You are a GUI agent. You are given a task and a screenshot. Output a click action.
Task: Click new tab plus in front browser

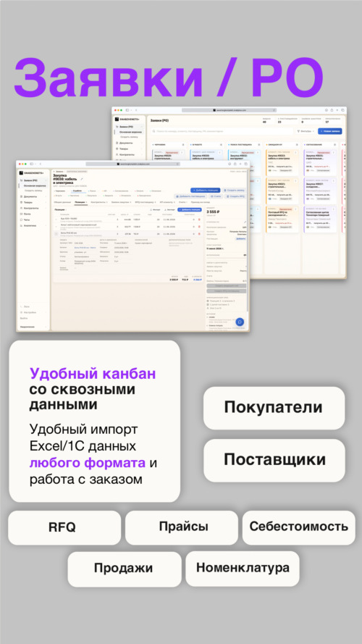click(x=240, y=164)
